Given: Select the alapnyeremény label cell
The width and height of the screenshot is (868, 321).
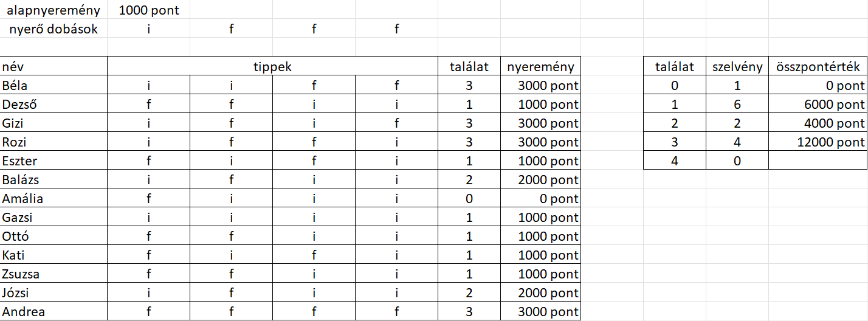Looking at the screenshot, I should [53, 10].
